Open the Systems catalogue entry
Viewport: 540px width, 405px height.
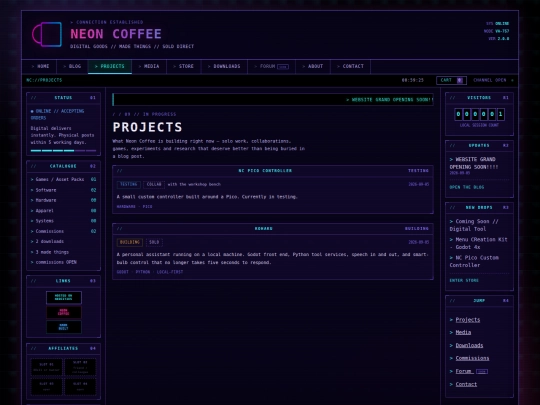pyautogui.click(x=63, y=221)
